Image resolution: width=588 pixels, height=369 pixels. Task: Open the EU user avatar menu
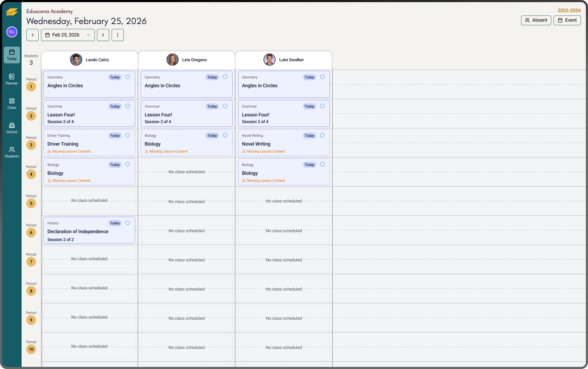pyautogui.click(x=12, y=32)
